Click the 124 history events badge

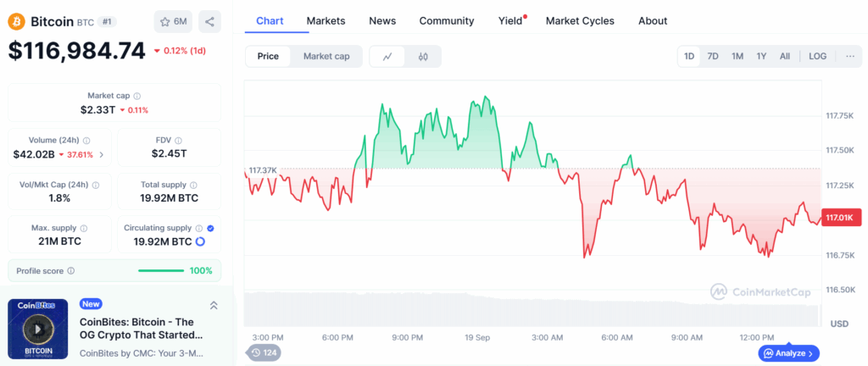click(263, 352)
